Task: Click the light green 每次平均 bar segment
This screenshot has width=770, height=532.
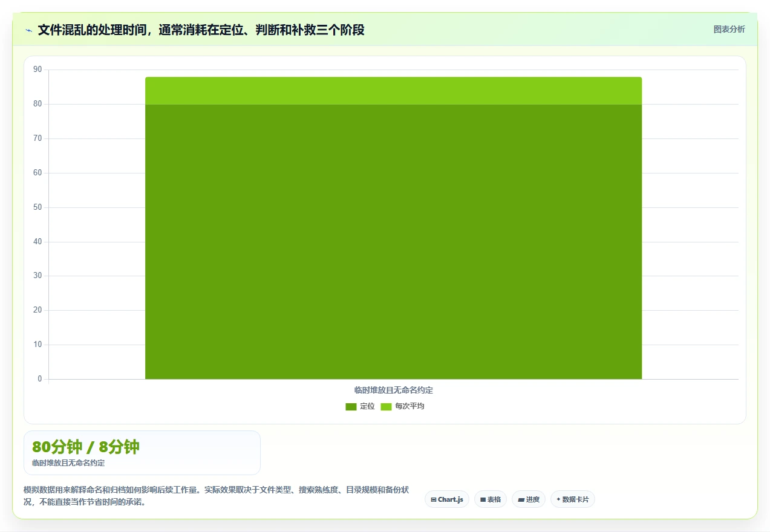Action: [x=393, y=91]
